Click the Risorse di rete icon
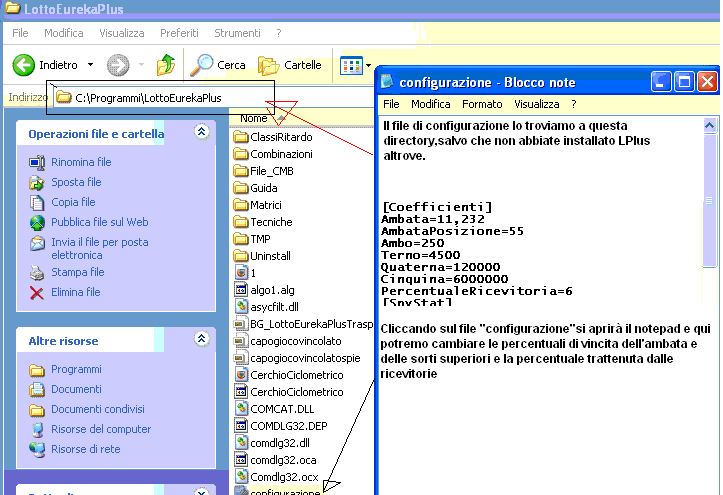 pyautogui.click(x=37, y=449)
